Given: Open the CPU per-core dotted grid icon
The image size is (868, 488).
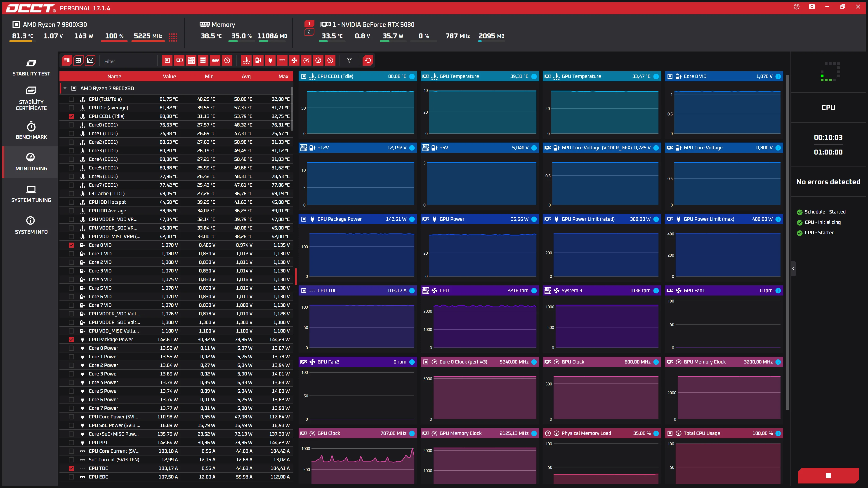Looking at the screenshot, I should (x=173, y=37).
